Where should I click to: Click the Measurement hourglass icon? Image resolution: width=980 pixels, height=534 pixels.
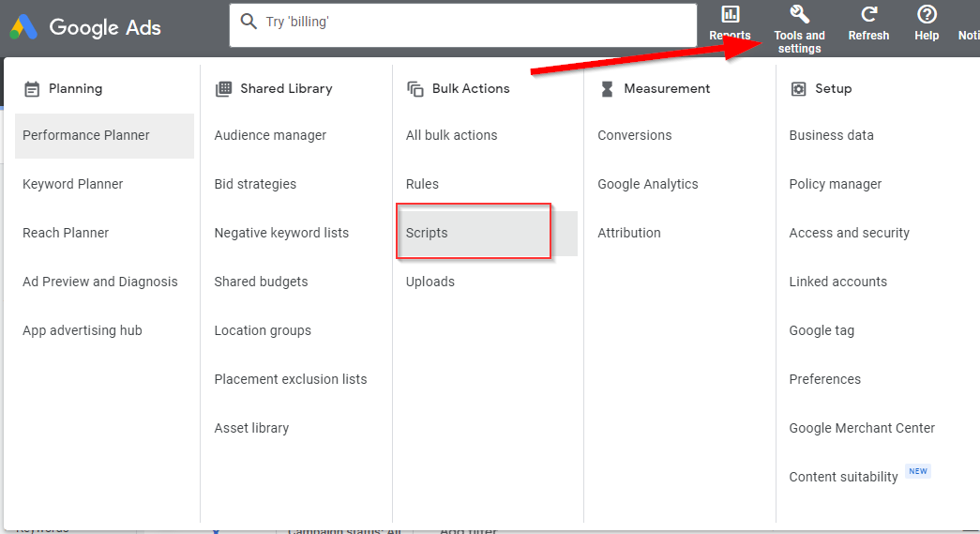(x=607, y=89)
